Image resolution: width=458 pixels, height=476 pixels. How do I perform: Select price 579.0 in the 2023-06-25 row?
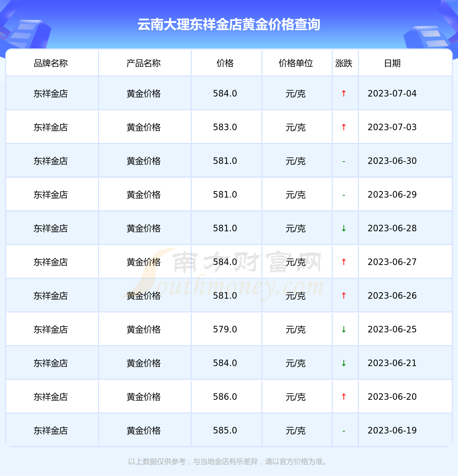click(x=225, y=329)
